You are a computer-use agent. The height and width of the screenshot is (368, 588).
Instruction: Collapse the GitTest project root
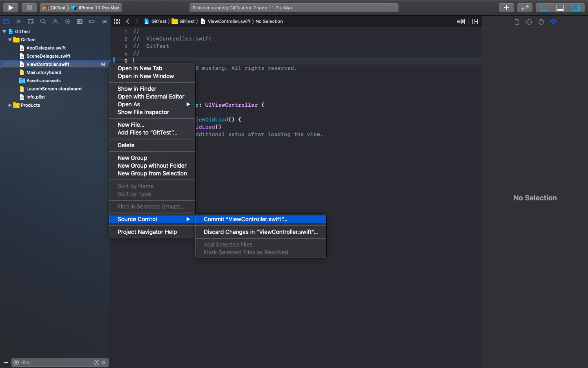pos(4,31)
